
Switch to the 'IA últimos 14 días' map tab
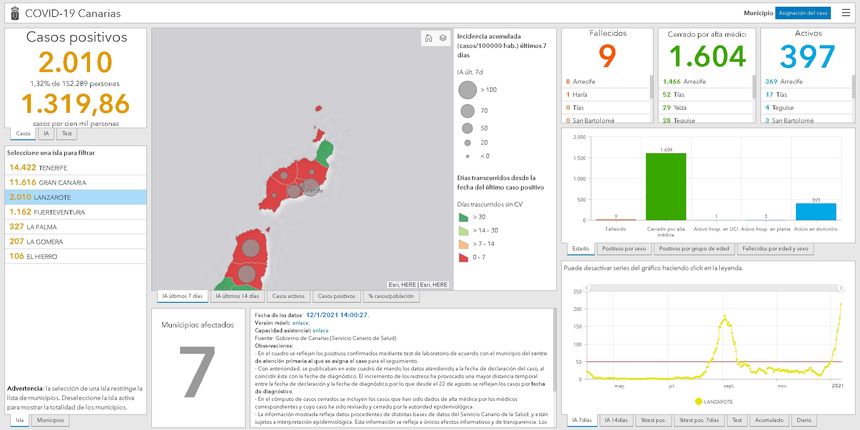tap(237, 296)
